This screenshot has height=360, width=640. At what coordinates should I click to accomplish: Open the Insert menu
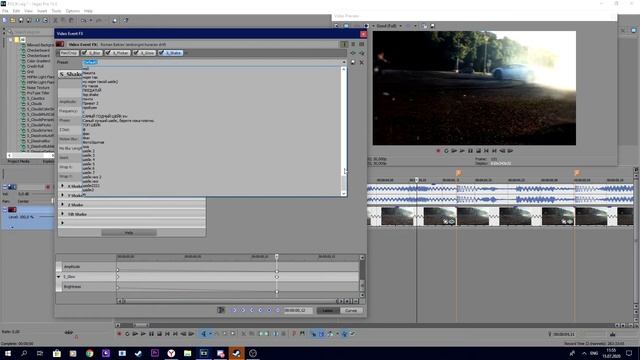[x=42, y=11]
